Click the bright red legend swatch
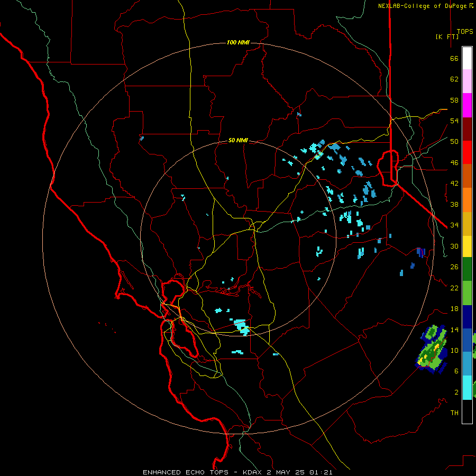Screen dimensions: 476x476 tap(467, 152)
